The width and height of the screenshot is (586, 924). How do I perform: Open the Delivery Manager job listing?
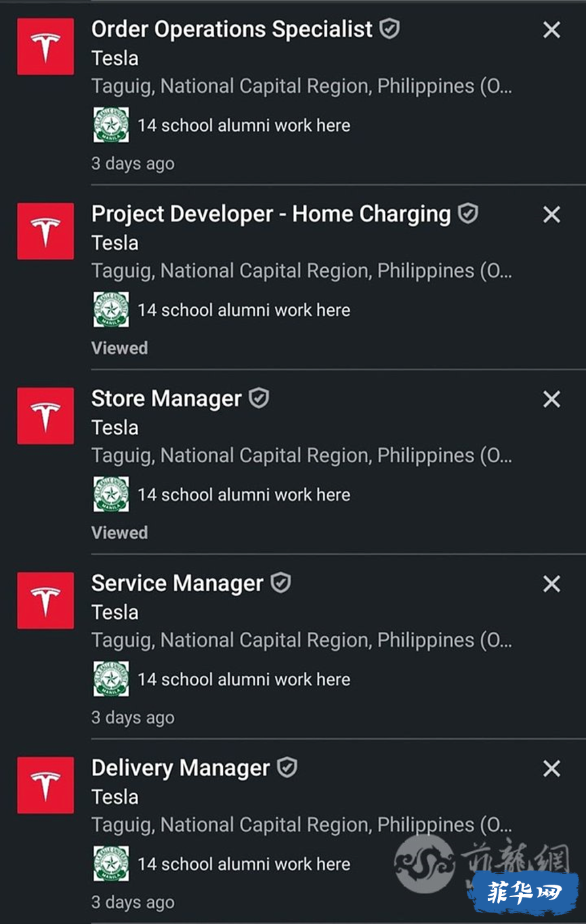tap(180, 768)
